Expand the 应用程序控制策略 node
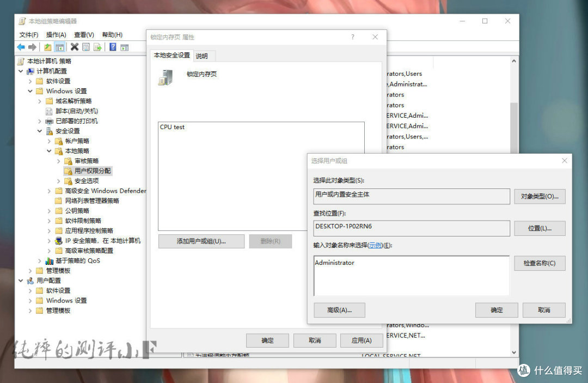The height and width of the screenshot is (383, 588). (x=49, y=230)
